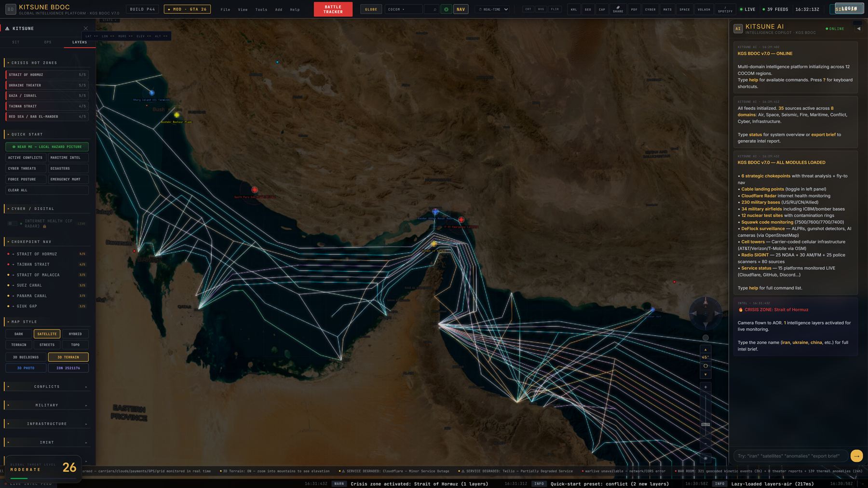Collapse the Chokepoint Nav section
The width and height of the screenshot is (868, 488).
(47, 242)
